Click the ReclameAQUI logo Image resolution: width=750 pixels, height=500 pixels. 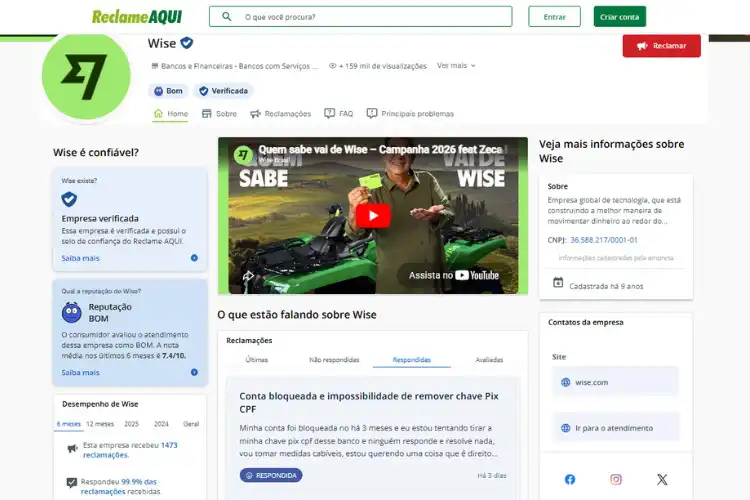click(x=137, y=17)
